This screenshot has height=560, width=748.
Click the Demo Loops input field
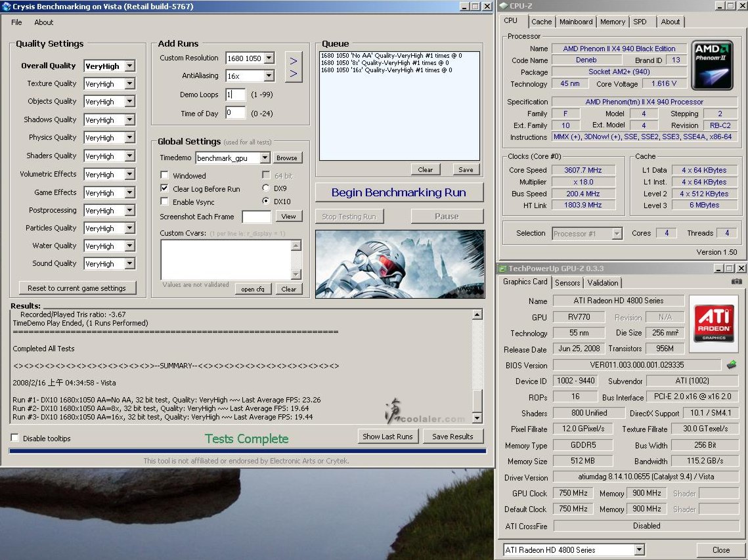point(235,95)
